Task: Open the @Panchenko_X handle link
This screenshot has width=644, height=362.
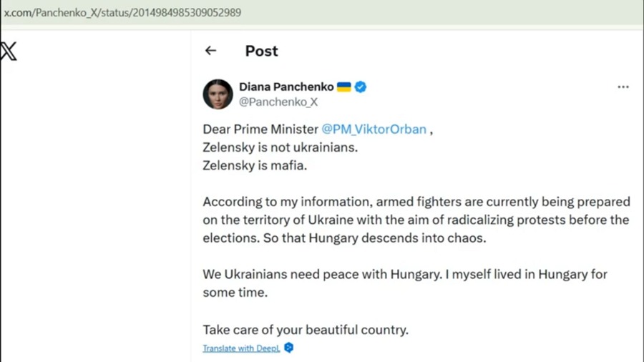Action: [278, 102]
